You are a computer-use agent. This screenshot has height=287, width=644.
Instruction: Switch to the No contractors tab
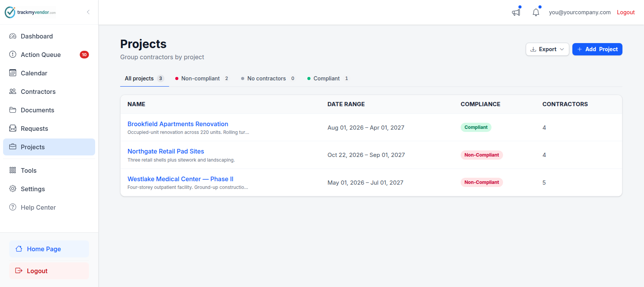[268, 78]
